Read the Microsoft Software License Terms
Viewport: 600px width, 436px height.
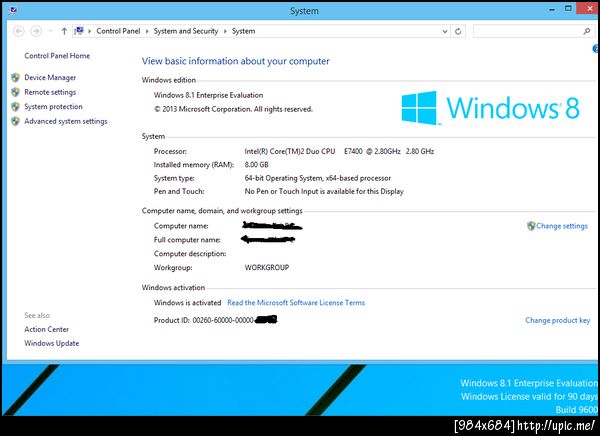(296, 303)
